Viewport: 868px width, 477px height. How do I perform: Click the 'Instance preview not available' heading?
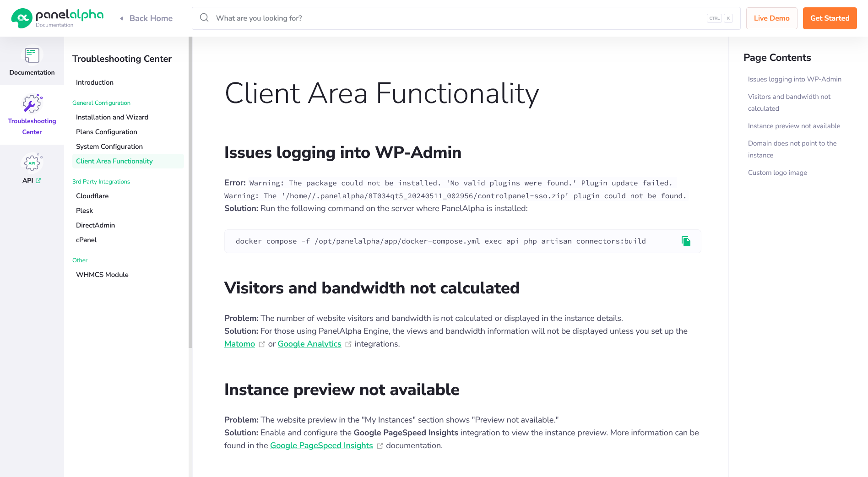pos(342,390)
